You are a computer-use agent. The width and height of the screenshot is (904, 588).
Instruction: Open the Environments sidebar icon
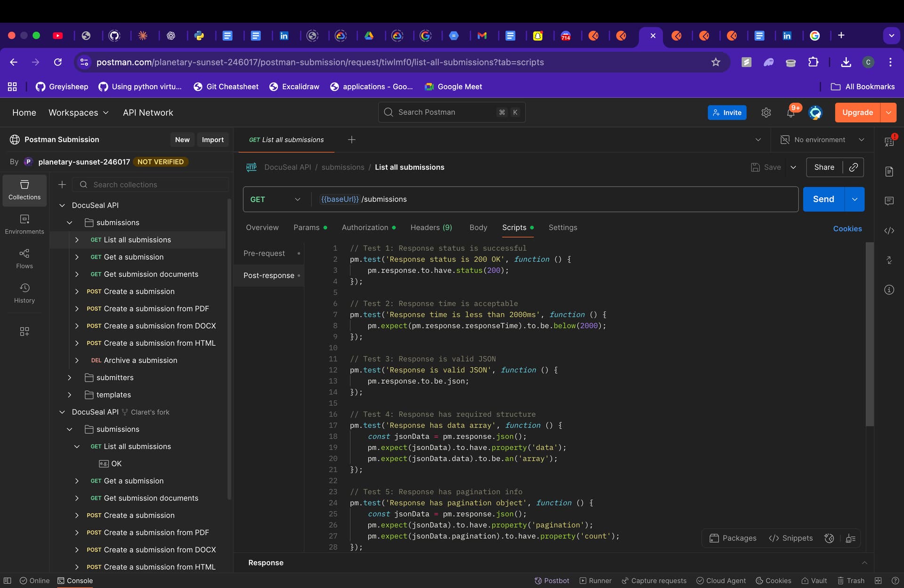coord(24,224)
